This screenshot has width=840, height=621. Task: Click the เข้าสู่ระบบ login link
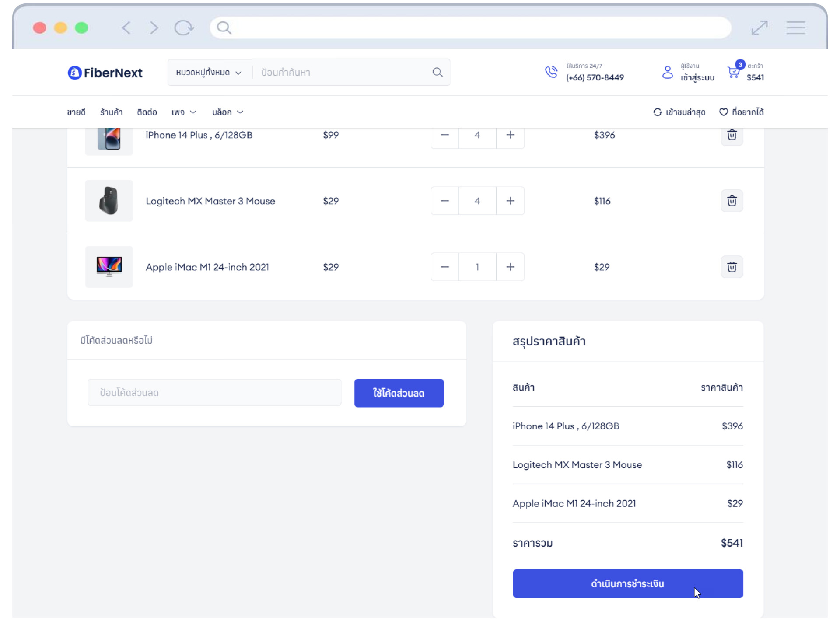697,78
